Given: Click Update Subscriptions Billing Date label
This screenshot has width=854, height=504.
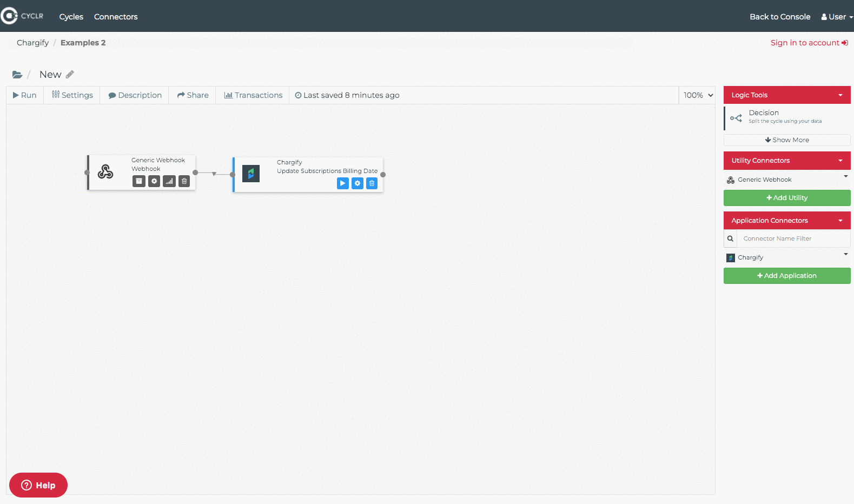Looking at the screenshot, I should pos(327,171).
